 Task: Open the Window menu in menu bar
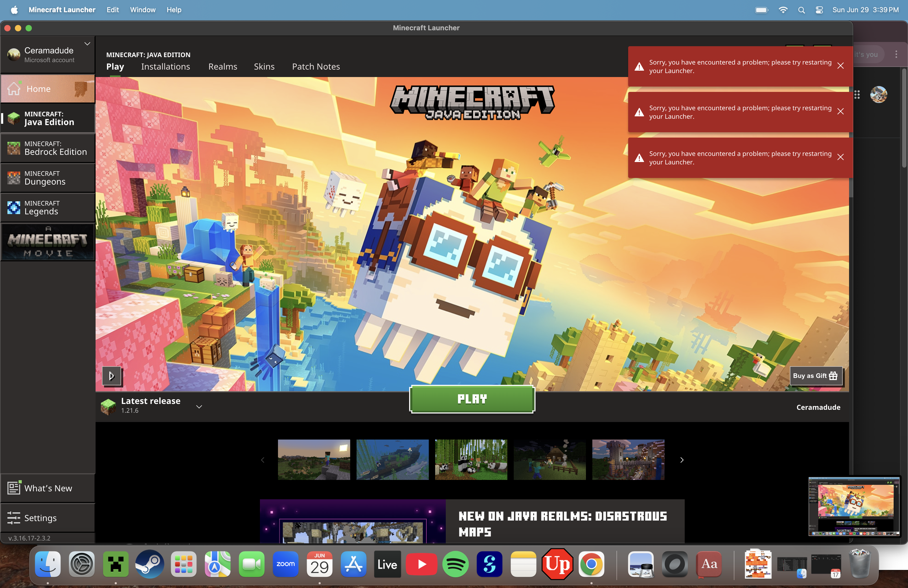click(142, 10)
